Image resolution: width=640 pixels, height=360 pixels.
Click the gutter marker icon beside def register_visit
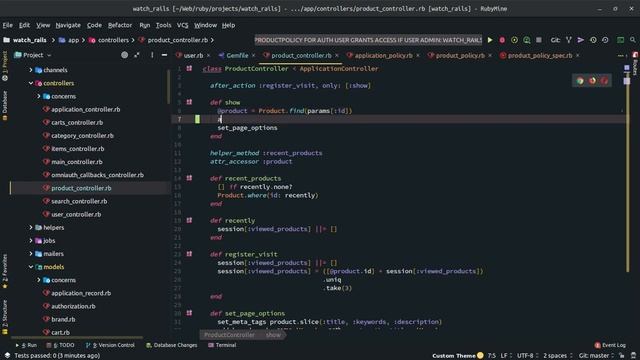click(x=189, y=254)
